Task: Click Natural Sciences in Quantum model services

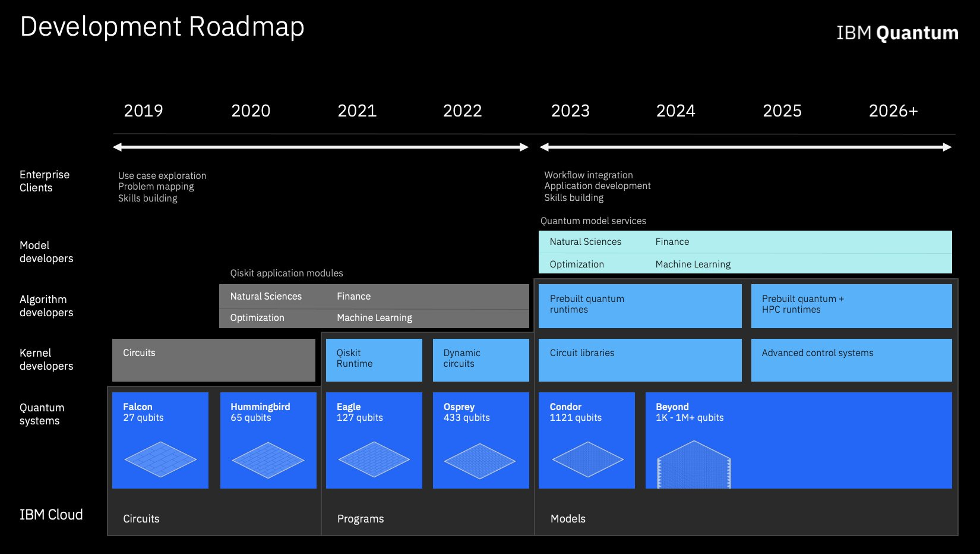Action: [586, 242]
